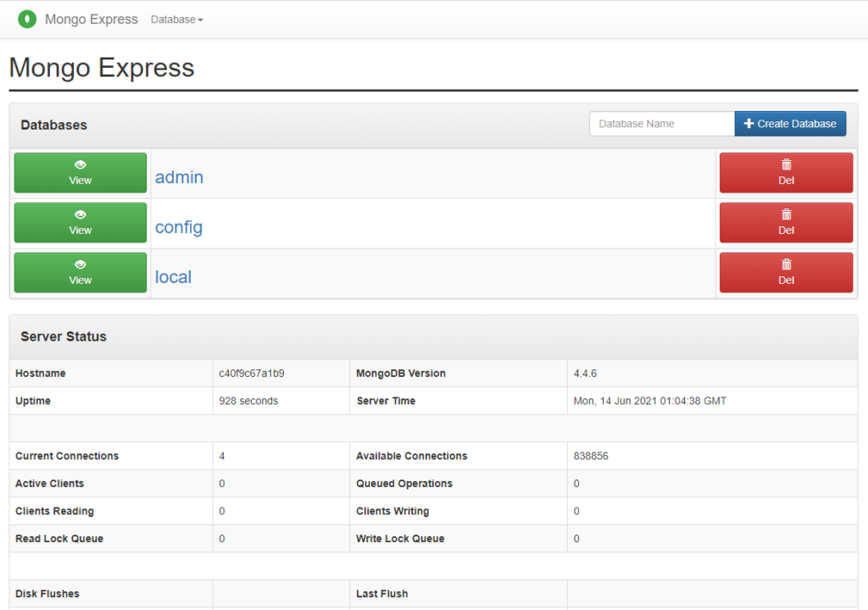The width and height of the screenshot is (868, 610).
Task: Open the local database link
Action: click(x=173, y=277)
